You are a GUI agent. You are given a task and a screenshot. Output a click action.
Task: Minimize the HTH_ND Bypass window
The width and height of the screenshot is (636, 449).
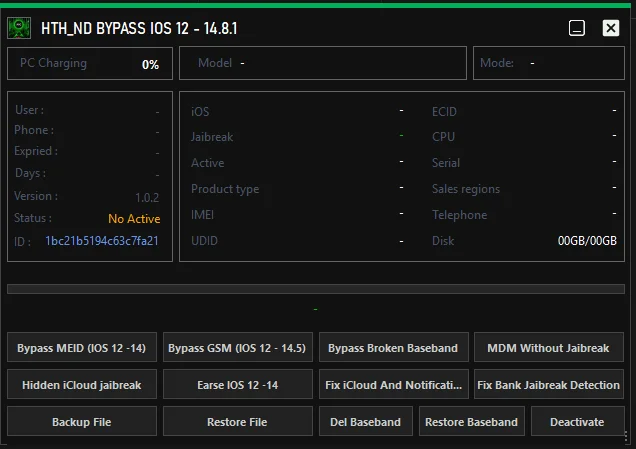tap(577, 28)
